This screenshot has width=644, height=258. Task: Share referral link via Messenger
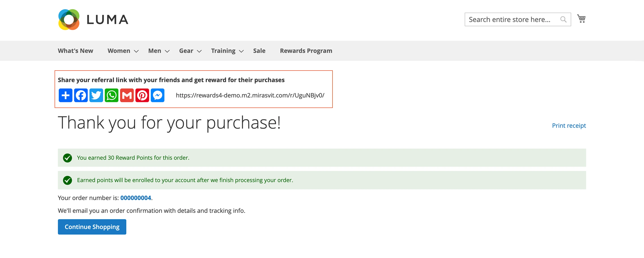coord(158,95)
